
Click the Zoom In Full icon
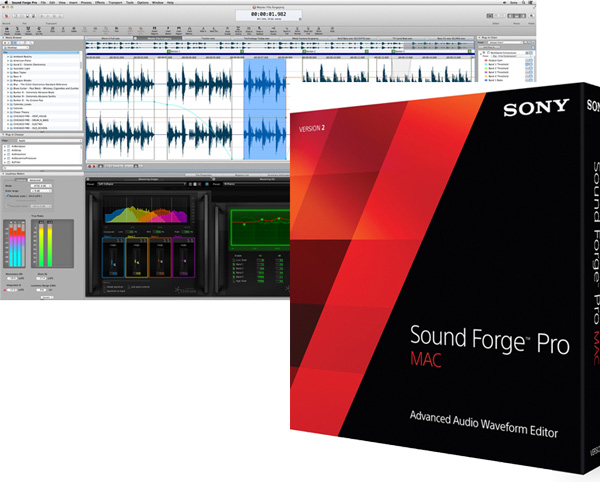click(x=287, y=31)
